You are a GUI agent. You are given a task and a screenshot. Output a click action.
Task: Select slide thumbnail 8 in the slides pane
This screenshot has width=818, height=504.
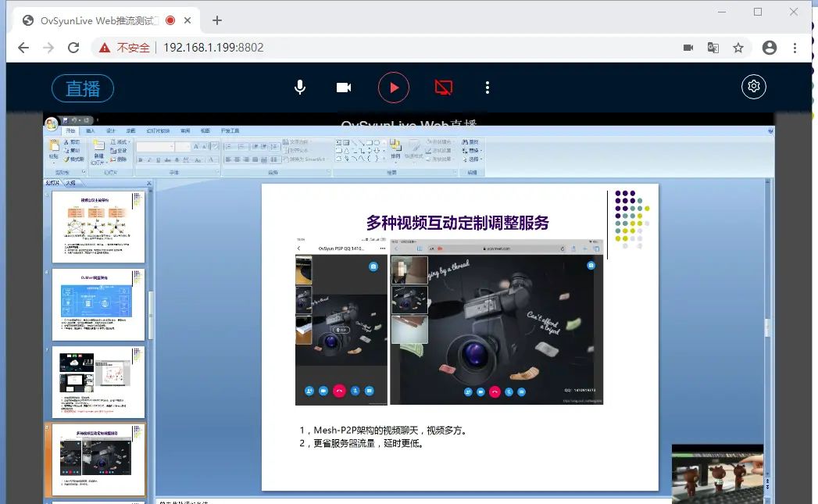pos(96,459)
